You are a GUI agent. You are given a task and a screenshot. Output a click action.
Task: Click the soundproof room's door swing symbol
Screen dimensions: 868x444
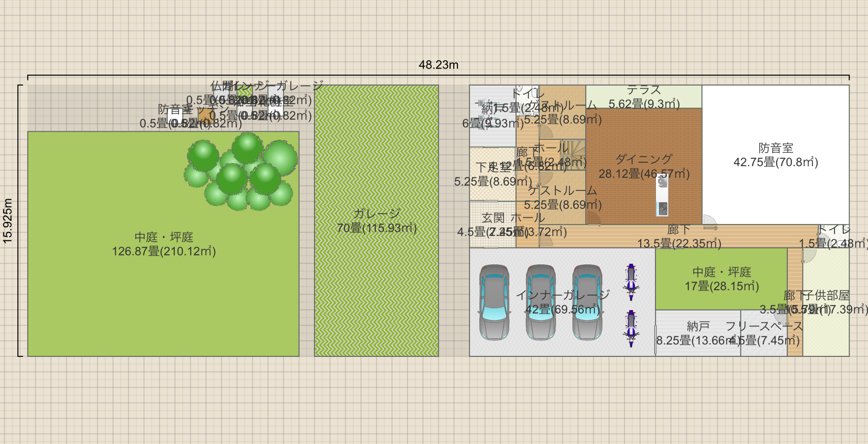coord(710,222)
